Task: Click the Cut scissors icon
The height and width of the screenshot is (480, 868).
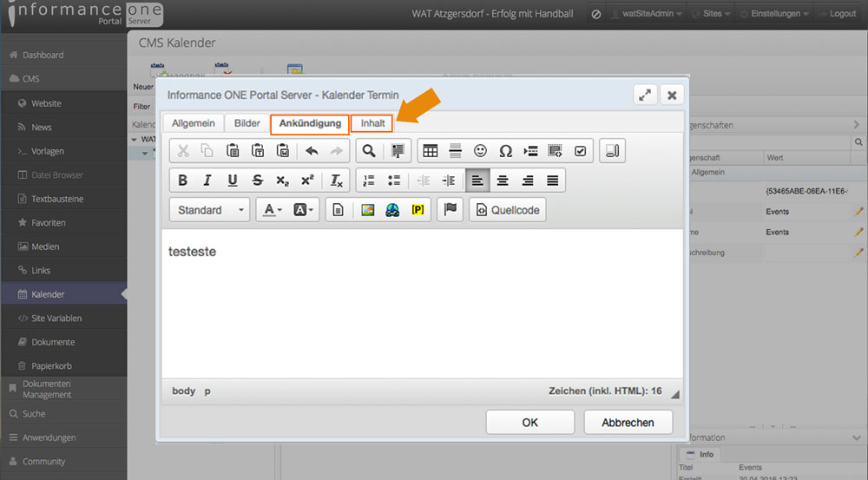Action: point(183,150)
